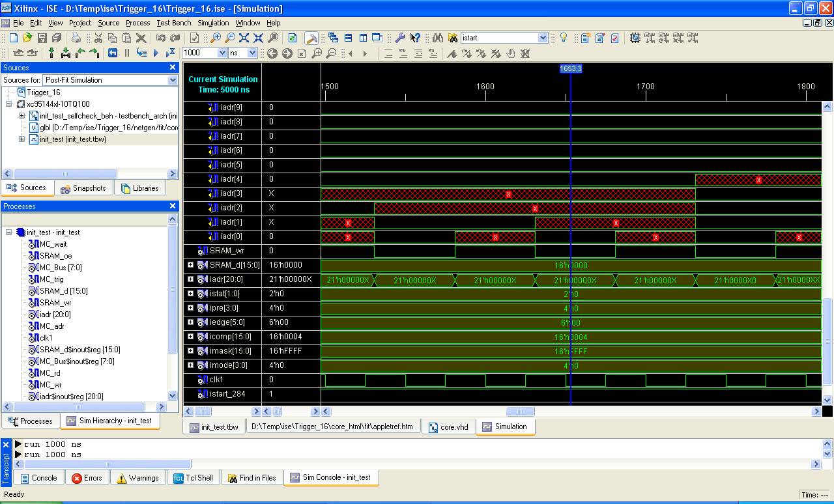
Task: Collapse the xc95144xl-10TQ100 device node
Action: 9,104
